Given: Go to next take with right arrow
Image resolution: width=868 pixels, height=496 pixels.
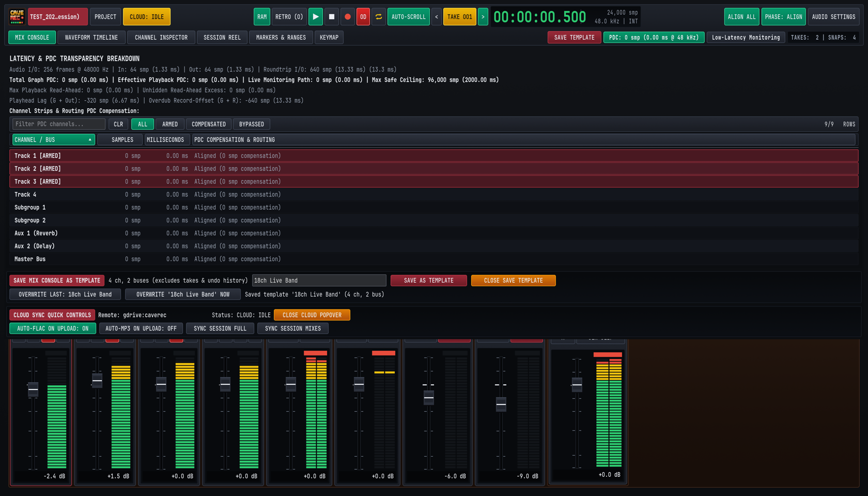Looking at the screenshot, I should pyautogui.click(x=483, y=17).
